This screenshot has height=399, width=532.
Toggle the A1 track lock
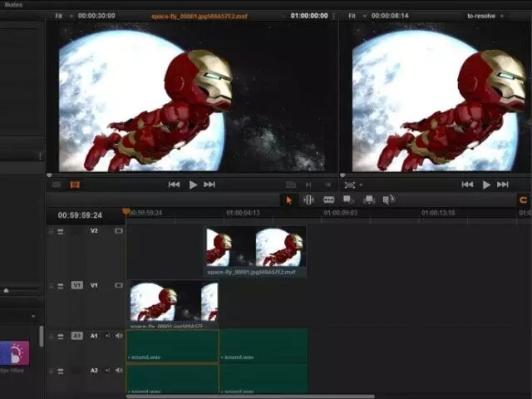[51, 336]
